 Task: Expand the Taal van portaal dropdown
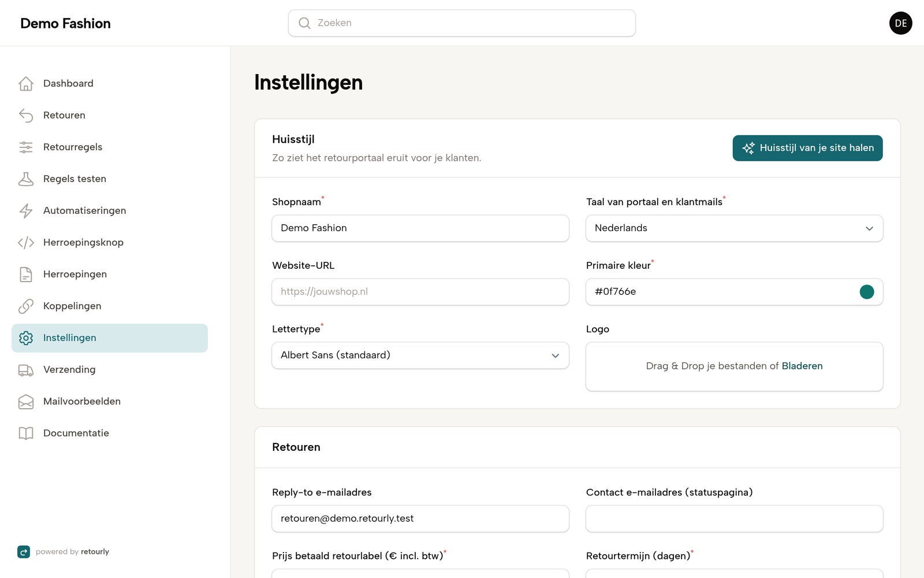click(734, 228)
